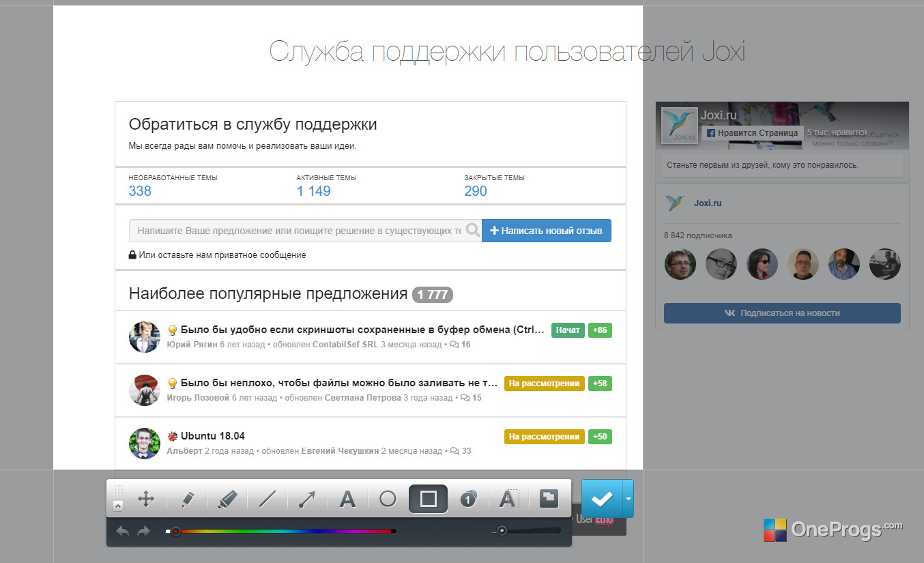Select the Ellipse shape tool
Viewport: 924px width, 563px height.
click(x=388, y=499)
